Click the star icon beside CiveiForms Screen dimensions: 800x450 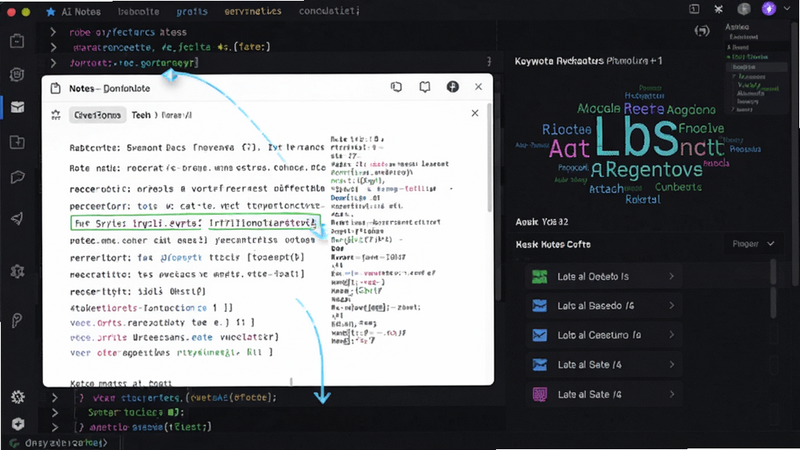56,115
